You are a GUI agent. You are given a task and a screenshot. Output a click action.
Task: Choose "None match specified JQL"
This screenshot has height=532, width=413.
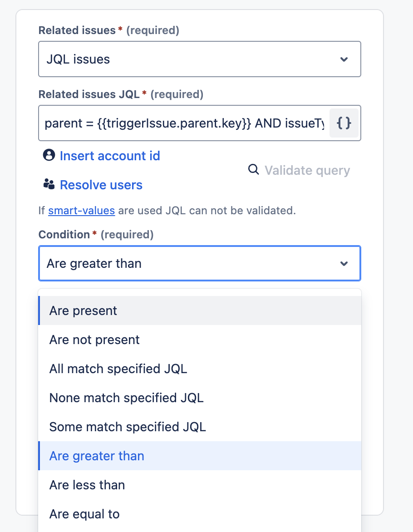pyautogui.click(x=126, y=398)
